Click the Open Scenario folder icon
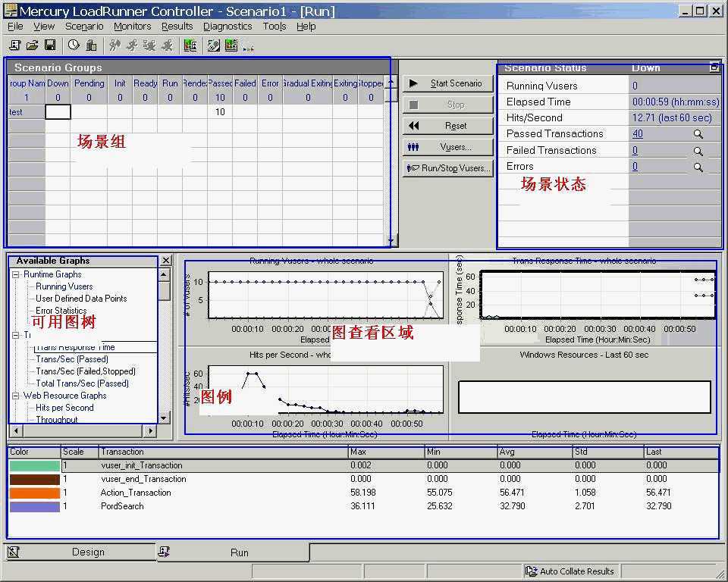Image resolution: width=728 pixels, height=582 pixels. 32,45
